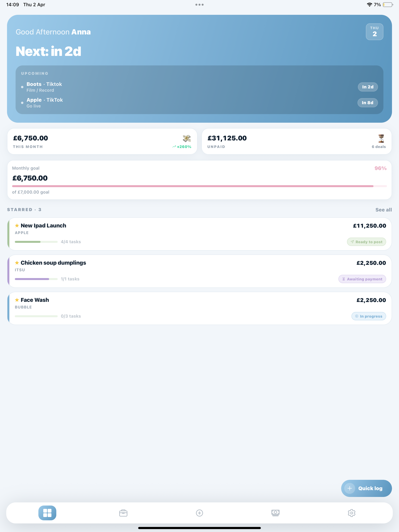Open the Apple · TikTok upcoming item
The image size is (399, 532).
tap(199, 103)
